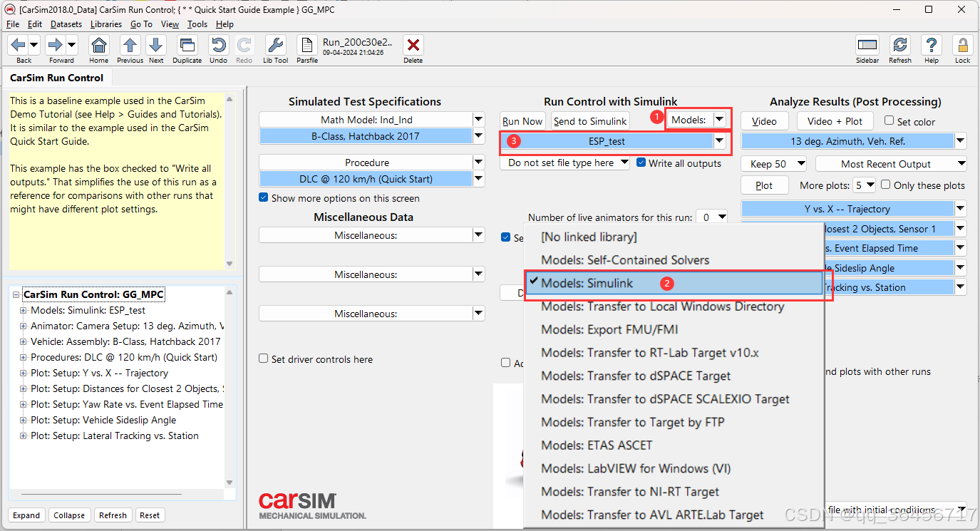Select Plot: Setup: Vehicle Sideslip Angle
Viewport: 980px width, 531px height.
[x=103, y=420]
